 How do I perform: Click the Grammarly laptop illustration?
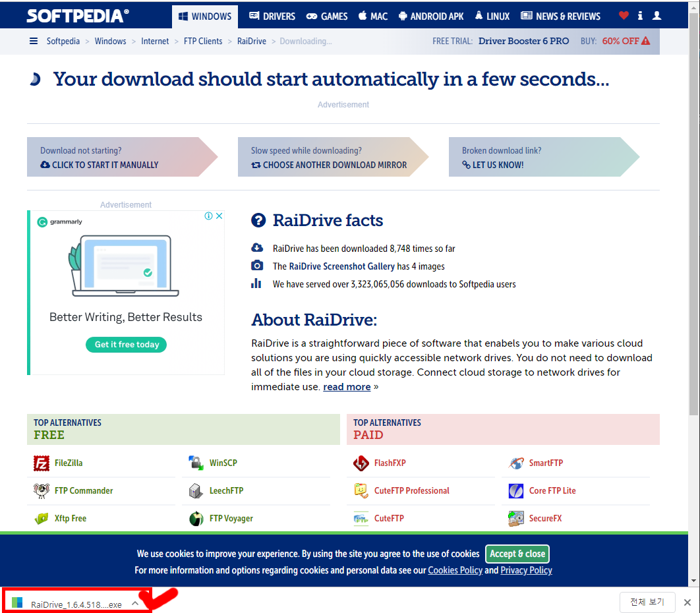point(124,266)
